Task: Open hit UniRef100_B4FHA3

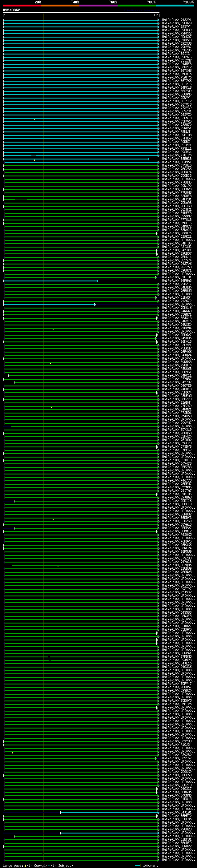Action: [x=177, y=281]
